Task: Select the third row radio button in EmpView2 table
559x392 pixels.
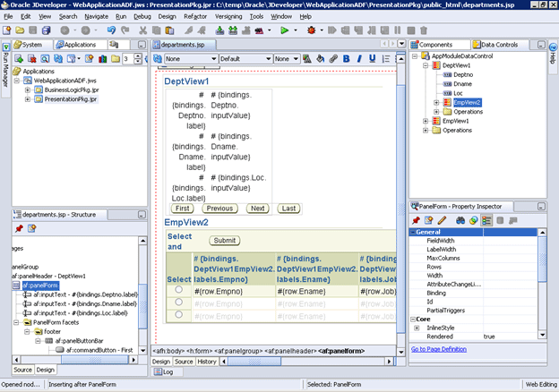Action: point(179,315)
